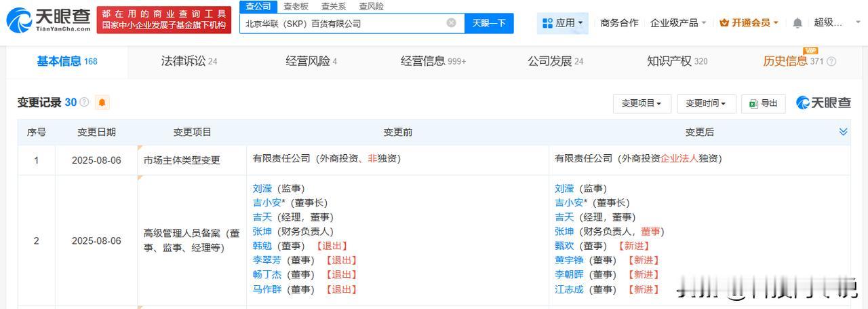The image size is (868, 309).
Task: Select the 法律诉讼 24 tab
Action: coord(189,61)
